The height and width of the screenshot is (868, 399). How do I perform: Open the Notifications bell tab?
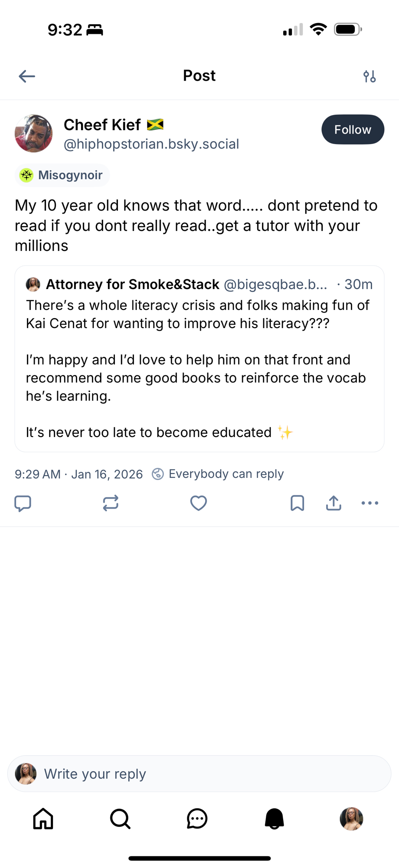coord(274,819)
